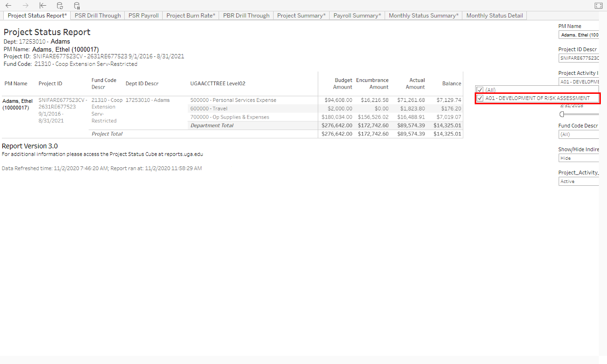Viewport: 607px width, 364px height.
Task: Click the $1,823.80 Travel actual cell
Action: (x=413, y=109)
